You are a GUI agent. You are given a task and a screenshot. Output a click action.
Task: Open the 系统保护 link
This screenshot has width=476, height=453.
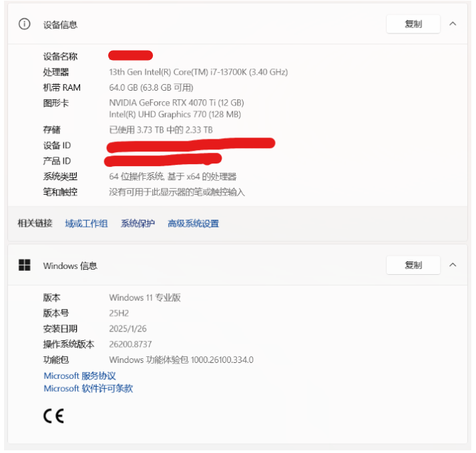(x=138, y=223)
